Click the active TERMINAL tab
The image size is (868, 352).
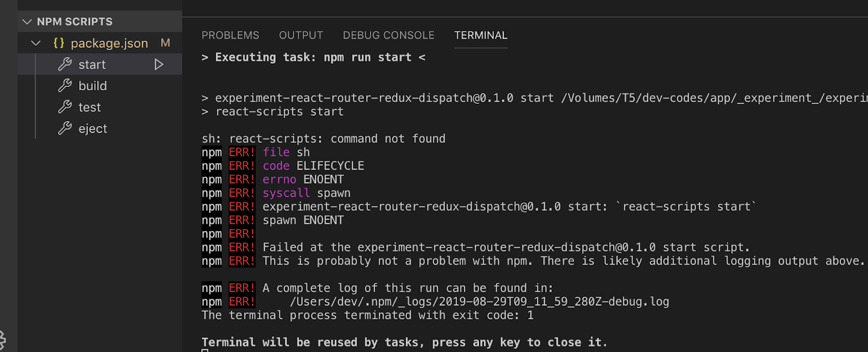480,35
